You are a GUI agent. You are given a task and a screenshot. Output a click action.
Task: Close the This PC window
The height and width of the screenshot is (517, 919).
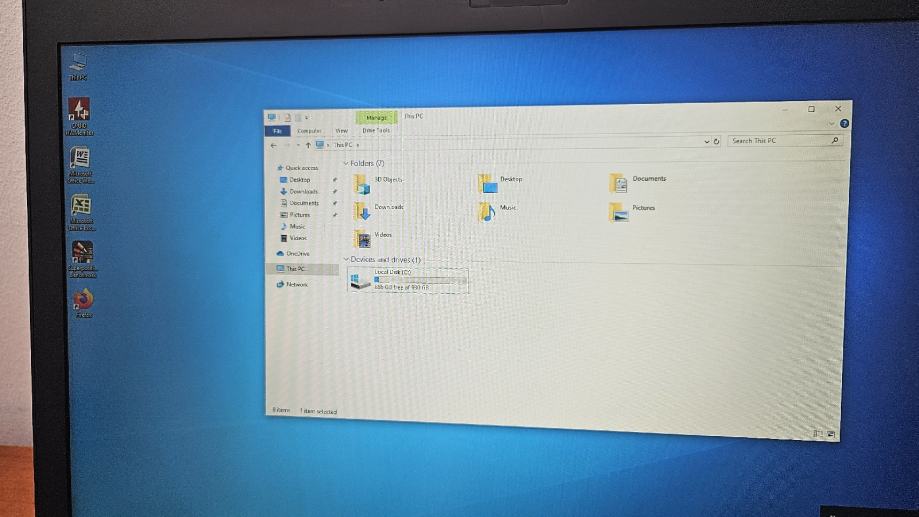coord(838,108)
